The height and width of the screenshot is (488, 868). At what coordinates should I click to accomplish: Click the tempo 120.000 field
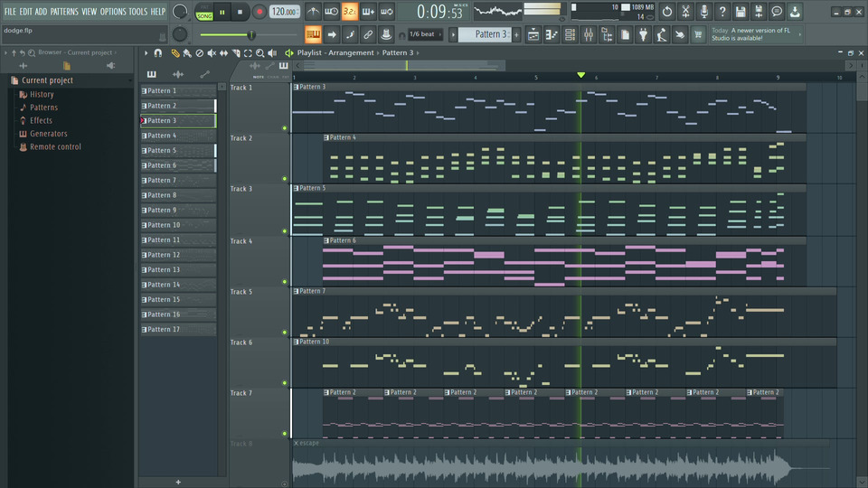[x=284, y=12]
